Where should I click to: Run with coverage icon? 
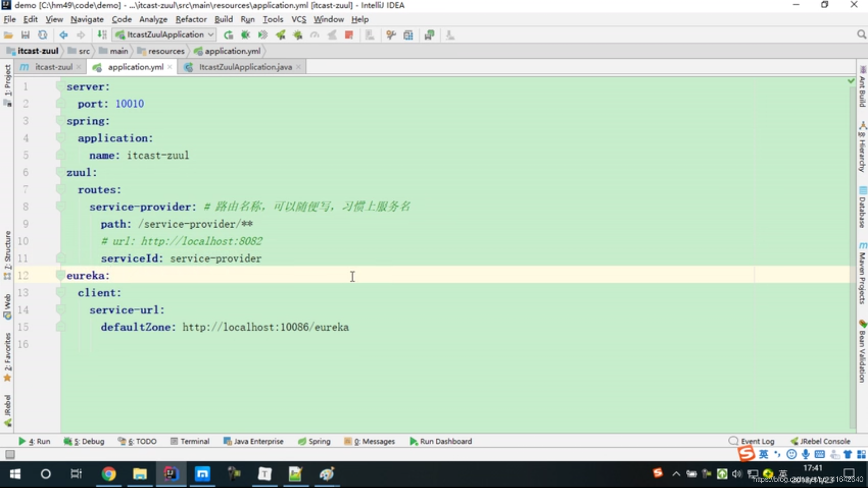263,35
